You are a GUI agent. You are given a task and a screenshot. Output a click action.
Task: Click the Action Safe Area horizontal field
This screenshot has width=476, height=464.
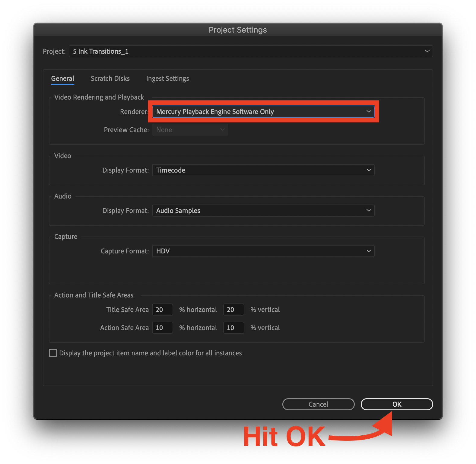coord(162,328)
